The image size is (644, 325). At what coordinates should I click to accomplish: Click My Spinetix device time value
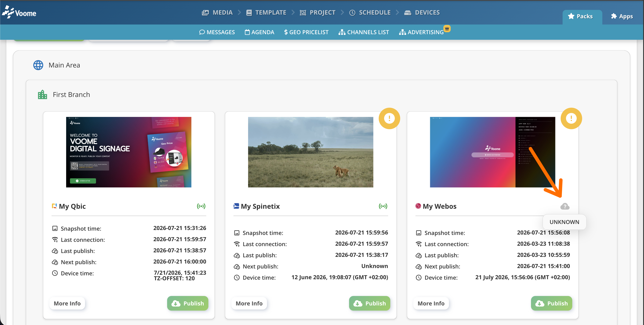coord(340,277)
